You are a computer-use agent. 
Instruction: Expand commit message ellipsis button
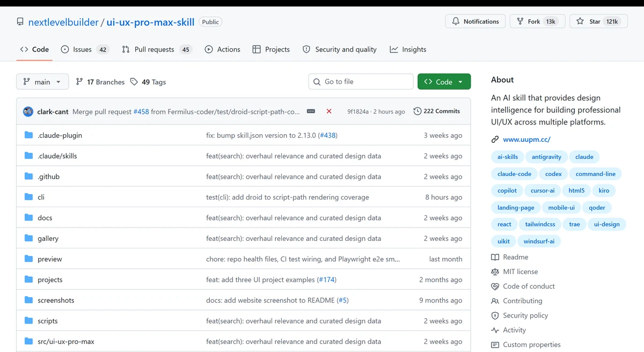tap(311, 111)
